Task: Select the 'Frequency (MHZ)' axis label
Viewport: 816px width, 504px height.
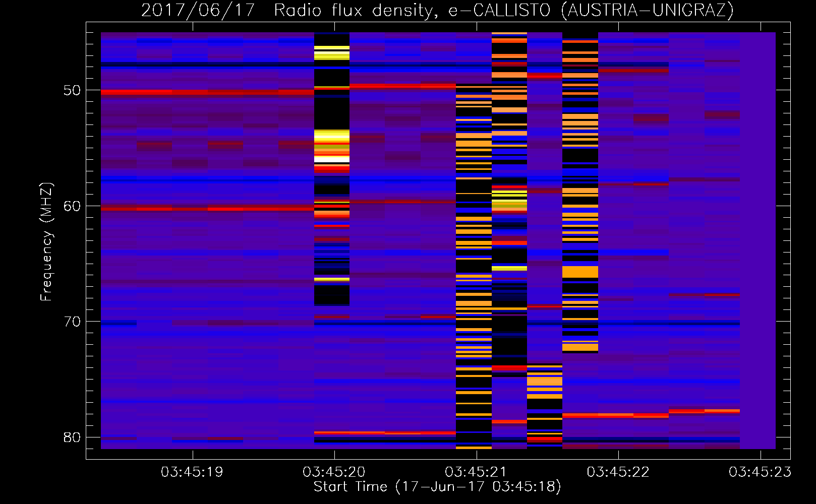Action: click(46, 241)
